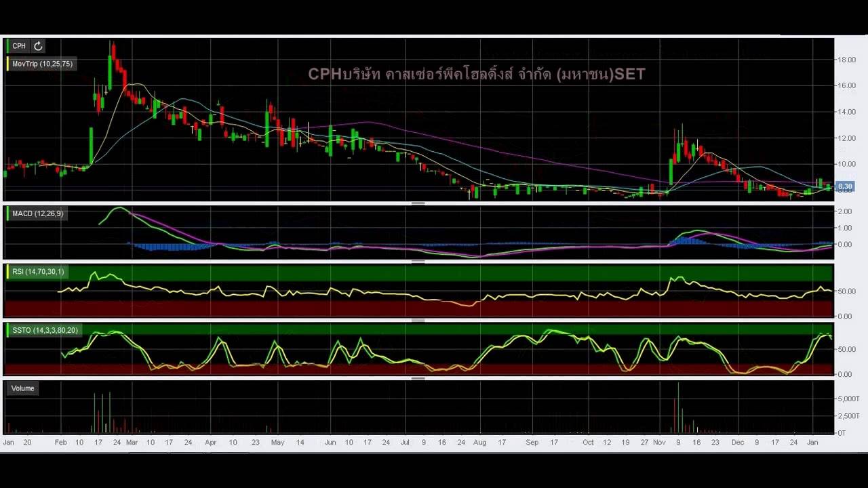Click the 50.00 label in SSTO pane
Viewport: 868px width, 488px height.
846,350
